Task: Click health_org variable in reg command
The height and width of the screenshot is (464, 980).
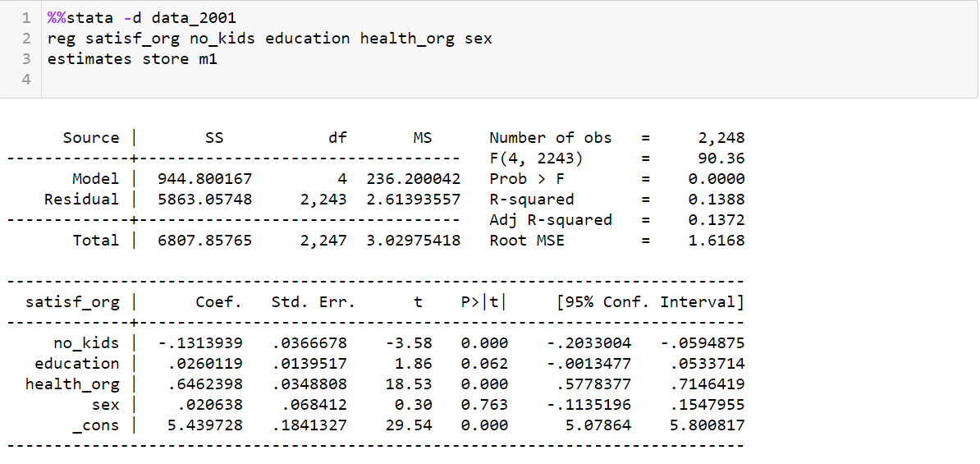Action: click(407, 39)
